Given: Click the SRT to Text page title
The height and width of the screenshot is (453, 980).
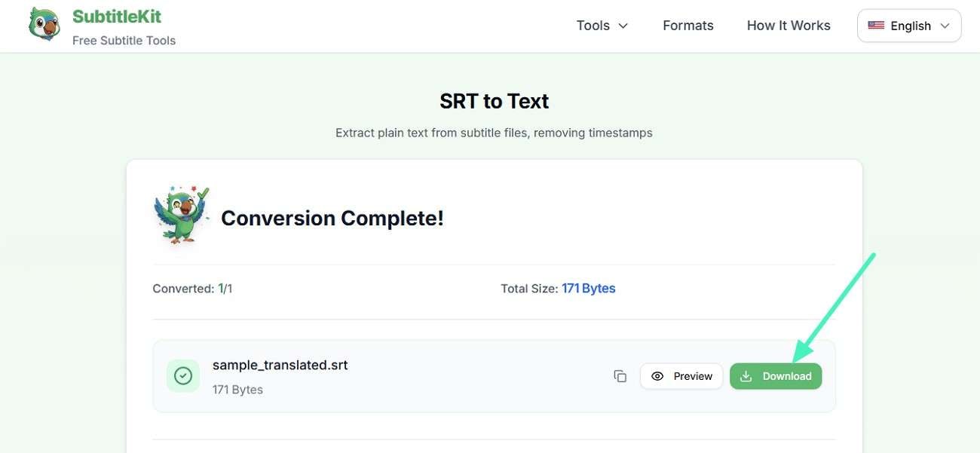Looking at the screenshot, I should coord(495,101).
